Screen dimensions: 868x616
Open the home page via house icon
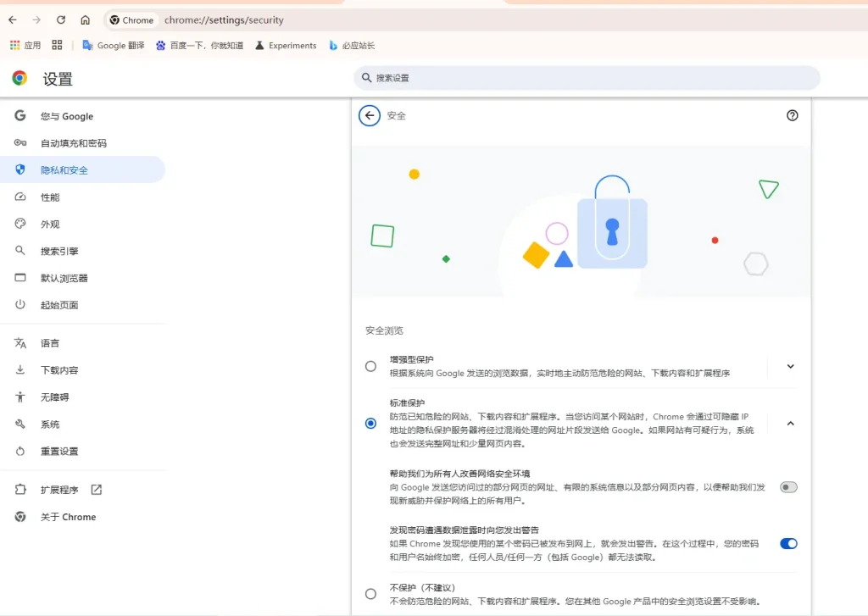point(86,20)
